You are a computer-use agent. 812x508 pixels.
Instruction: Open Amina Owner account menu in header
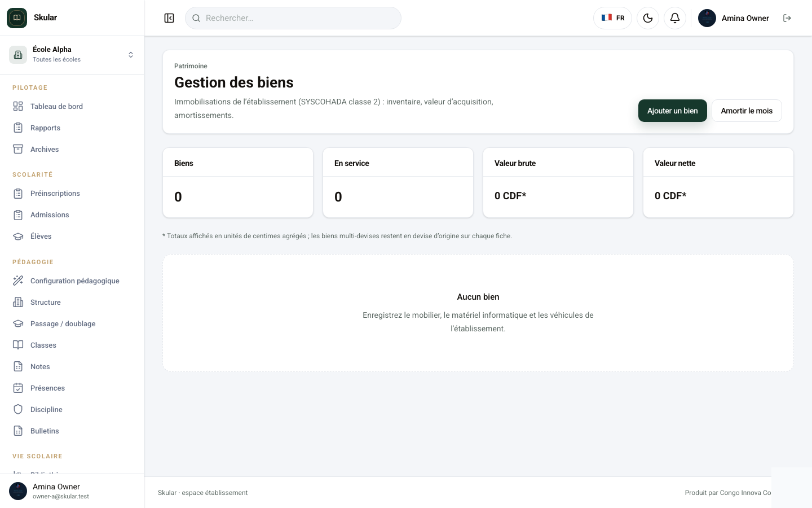[x=734, y=18]
